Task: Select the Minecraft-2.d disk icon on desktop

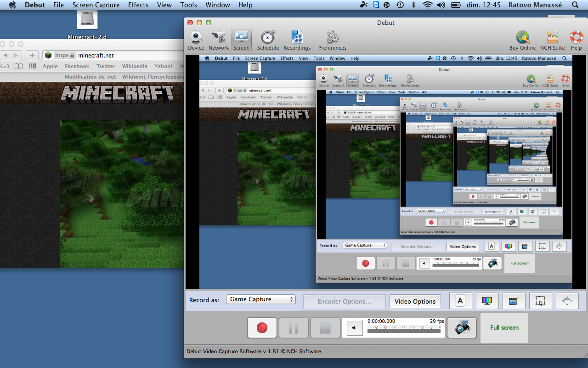Action: pos(87,20)
